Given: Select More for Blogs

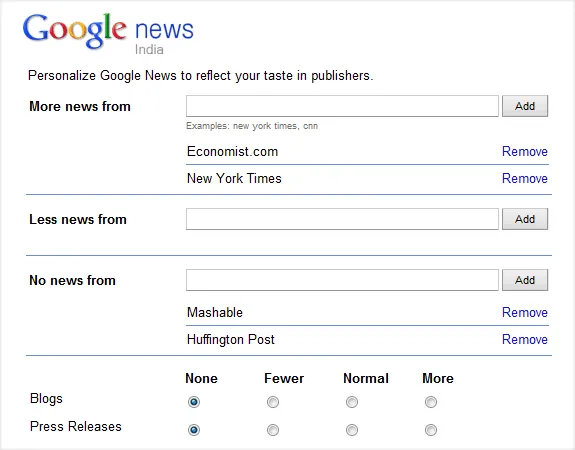Looking at the screenshot, I should [x=431, y=402].
